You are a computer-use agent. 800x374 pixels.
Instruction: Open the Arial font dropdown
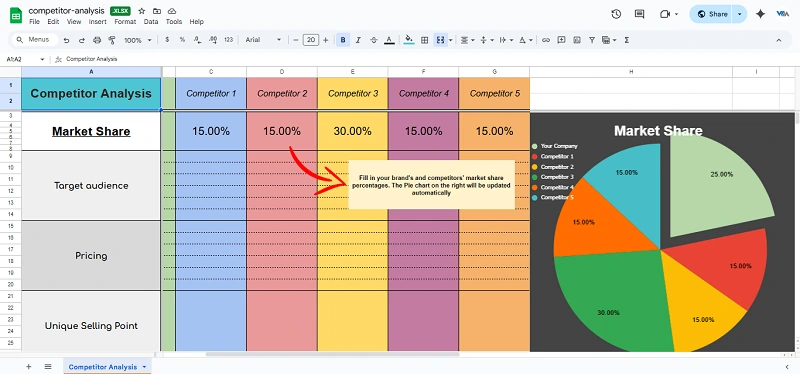pyautogui.click(x=263, y=40)
